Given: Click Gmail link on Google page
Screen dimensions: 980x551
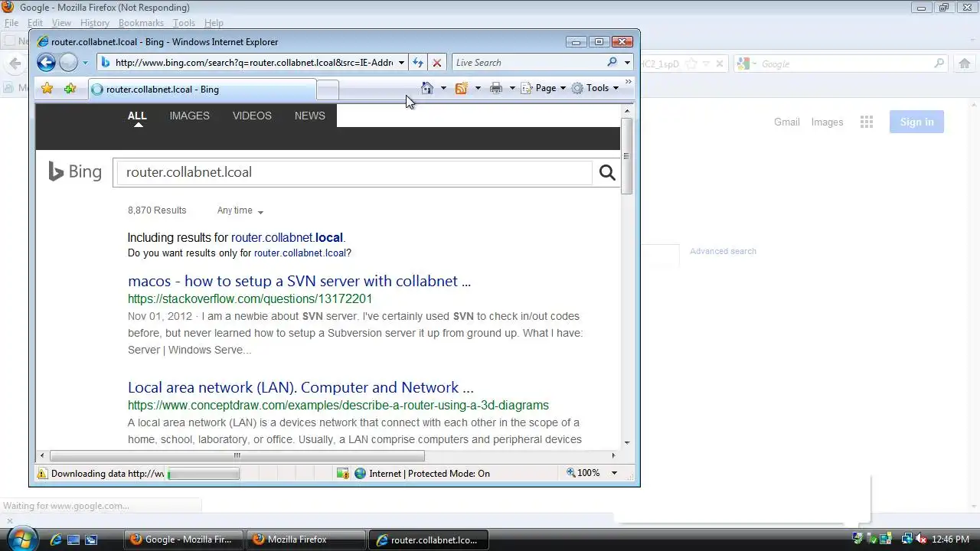Looking at the screenshot, I should [x=786, y=122].
